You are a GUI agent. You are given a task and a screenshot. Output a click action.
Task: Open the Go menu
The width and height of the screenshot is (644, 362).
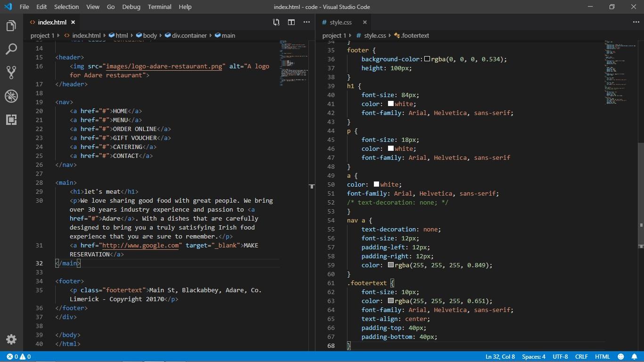click(x=111, y=7)
